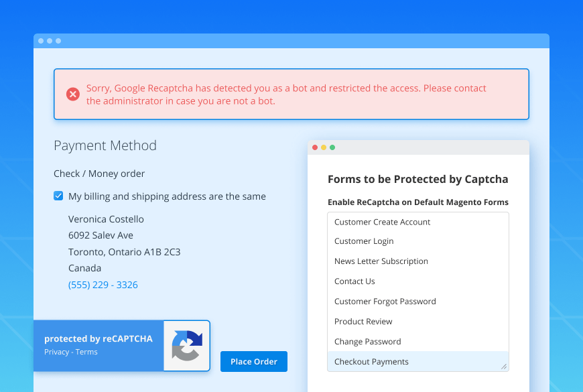Open the Privacy link on the reCAPTCHA badge
This screenshot has height=392, width=583.
pos(56,351)
